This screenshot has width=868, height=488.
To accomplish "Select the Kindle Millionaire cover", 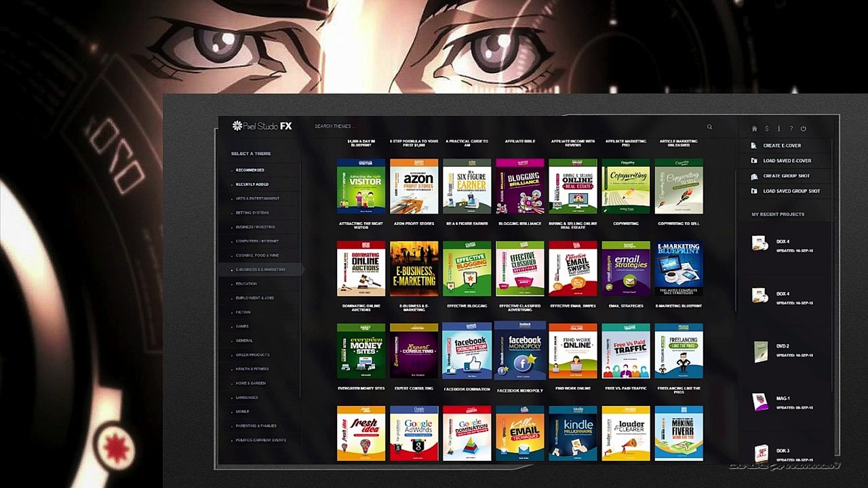I will tap(573, 434).
